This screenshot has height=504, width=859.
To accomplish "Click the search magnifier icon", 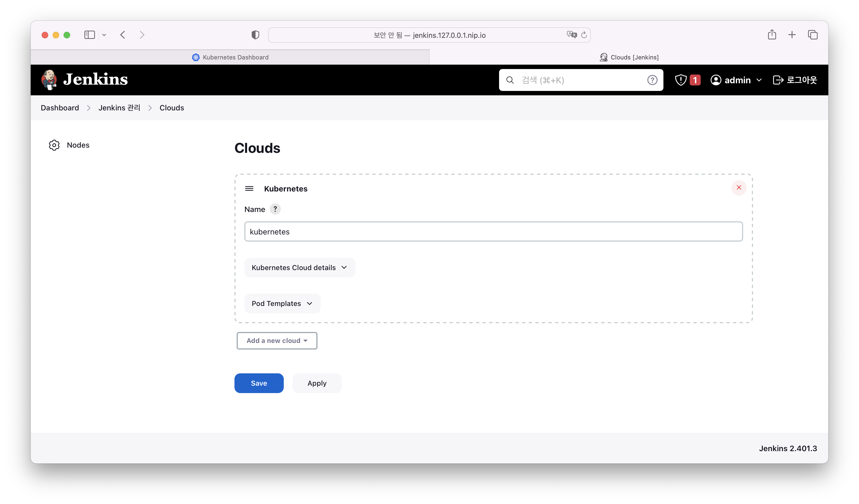I will (510, 80).
